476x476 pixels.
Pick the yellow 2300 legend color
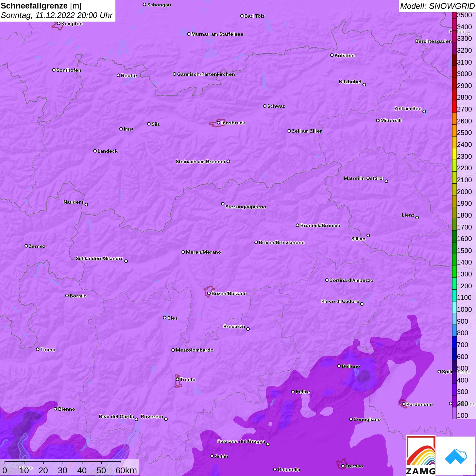(x=454, y=154)
